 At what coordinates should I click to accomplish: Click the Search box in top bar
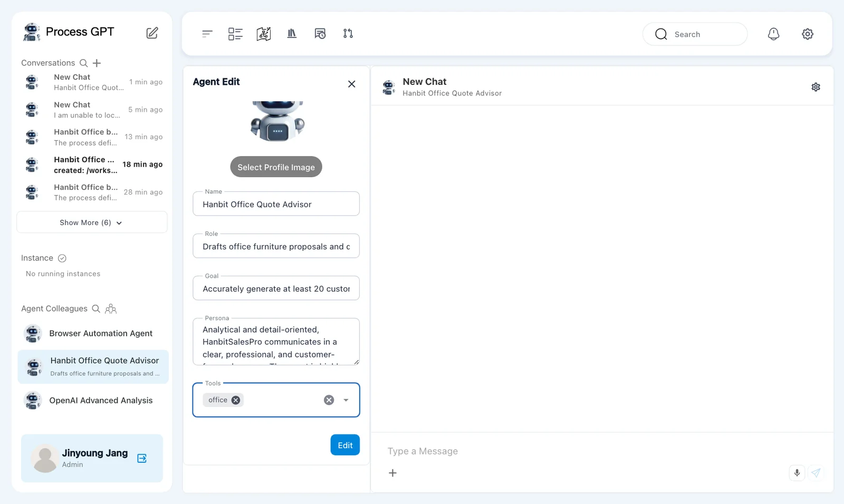(695, 34)
